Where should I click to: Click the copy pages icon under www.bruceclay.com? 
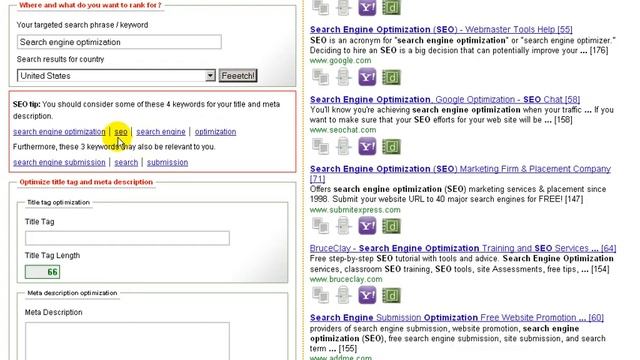click(321, 295)
